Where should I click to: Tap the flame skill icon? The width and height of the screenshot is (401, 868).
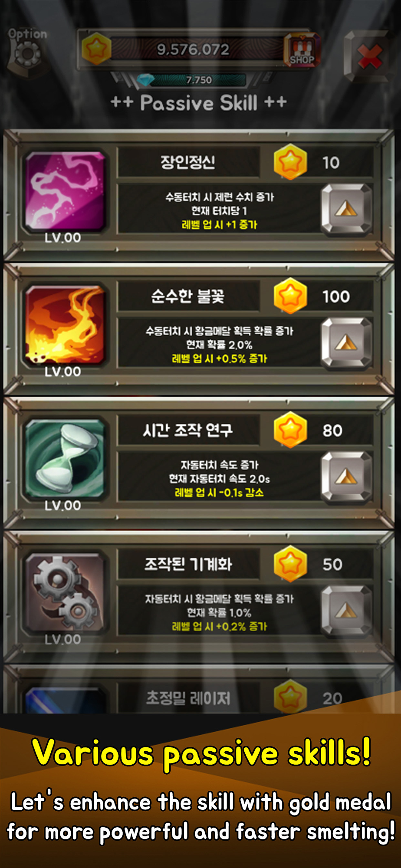coord(65,325)
